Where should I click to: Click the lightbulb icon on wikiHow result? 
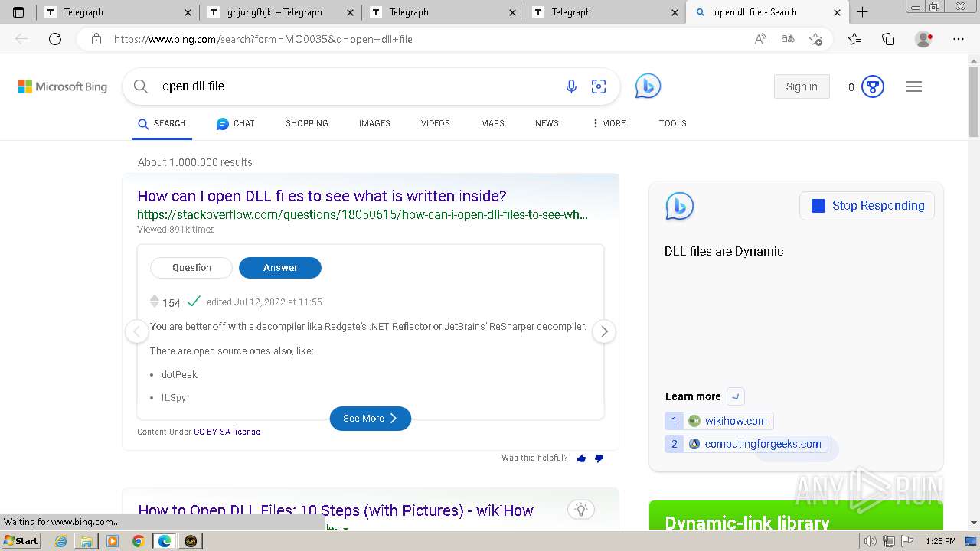(x=581, y=510)
